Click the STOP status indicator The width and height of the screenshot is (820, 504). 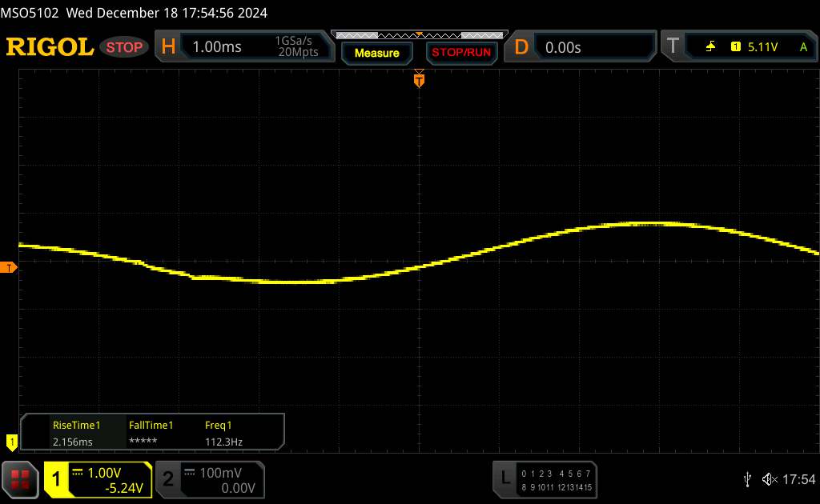[x=124, y=47]
